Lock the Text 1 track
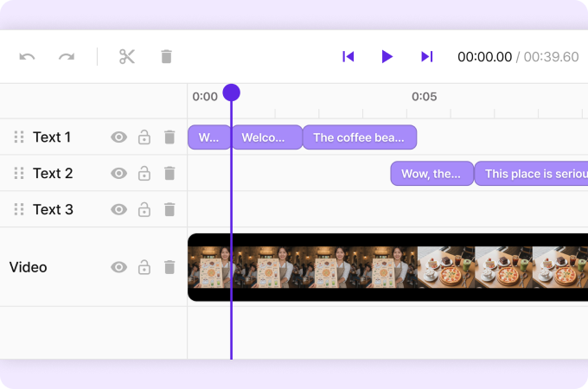The height and width of the screenshot is (389, 588). click(x=144, y=137)
